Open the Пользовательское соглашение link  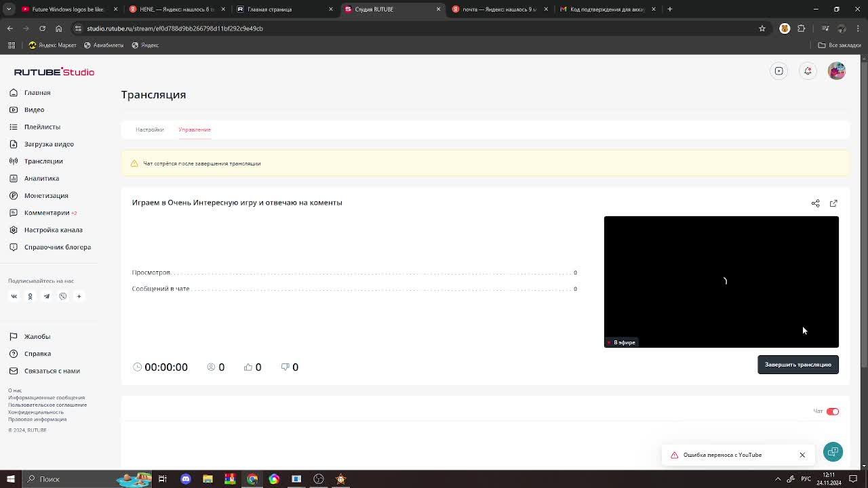click(47, 405)
